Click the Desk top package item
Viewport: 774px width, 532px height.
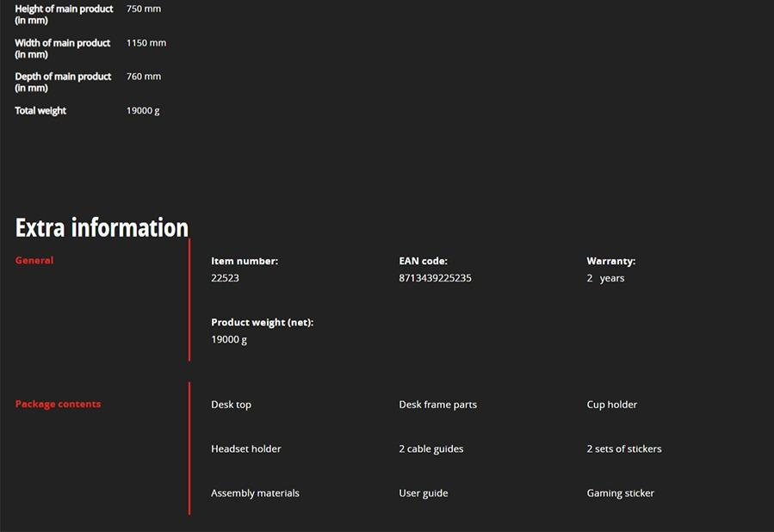point(231,405)
